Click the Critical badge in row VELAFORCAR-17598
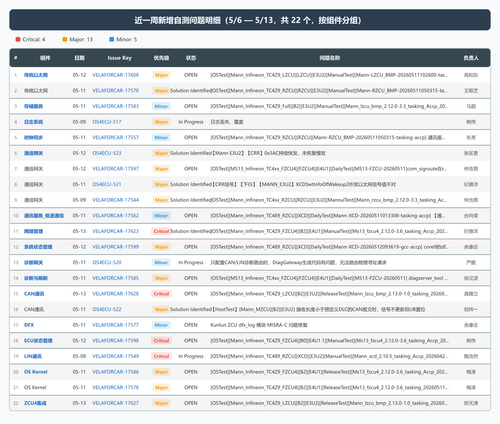Image resolution: width=500 pixels, height=424 pixels. click(161, 341)
